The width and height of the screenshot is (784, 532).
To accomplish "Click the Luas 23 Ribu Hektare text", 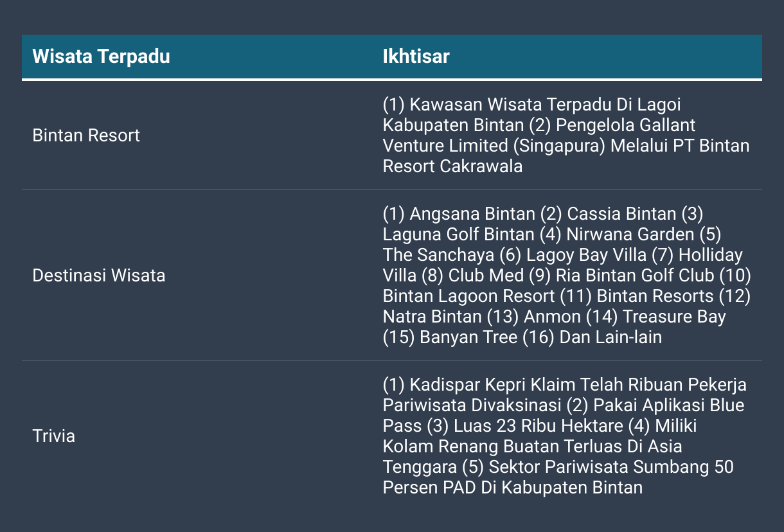I will click(x=539, y=426).
